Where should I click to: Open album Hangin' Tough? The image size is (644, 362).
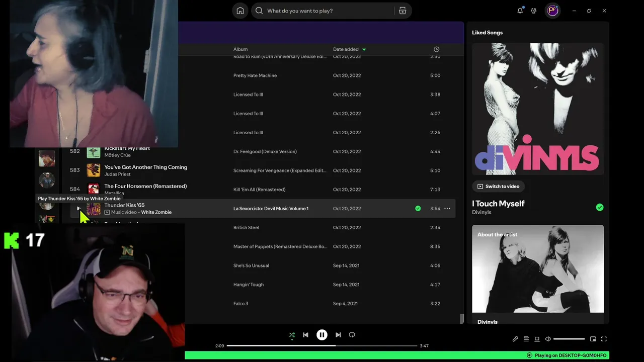[x=249, y=285]
